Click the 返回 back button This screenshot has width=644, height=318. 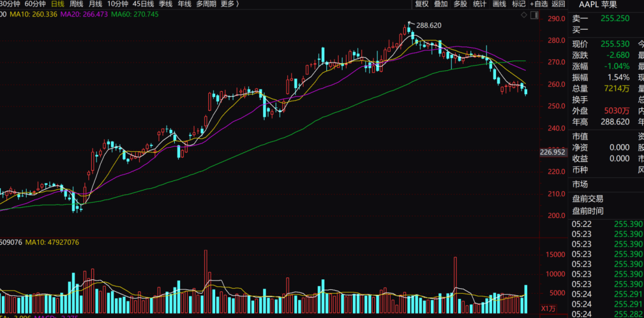pos(558,4)
